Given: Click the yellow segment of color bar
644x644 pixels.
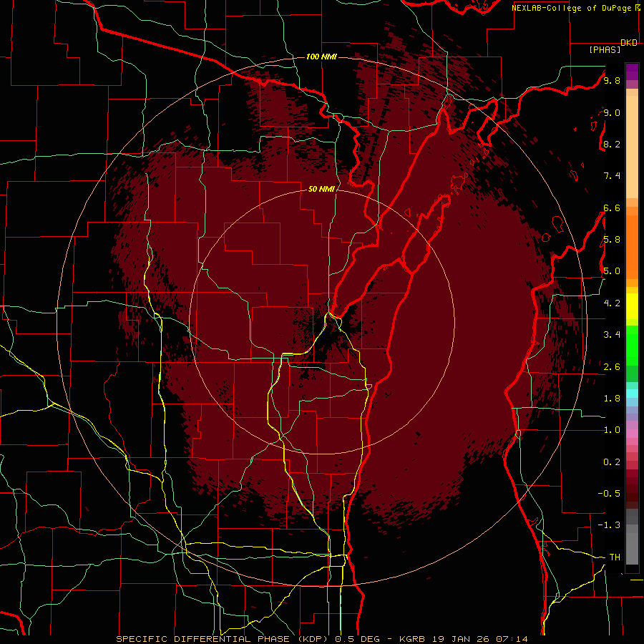Looking at the screenshot, I should [632, 306].
